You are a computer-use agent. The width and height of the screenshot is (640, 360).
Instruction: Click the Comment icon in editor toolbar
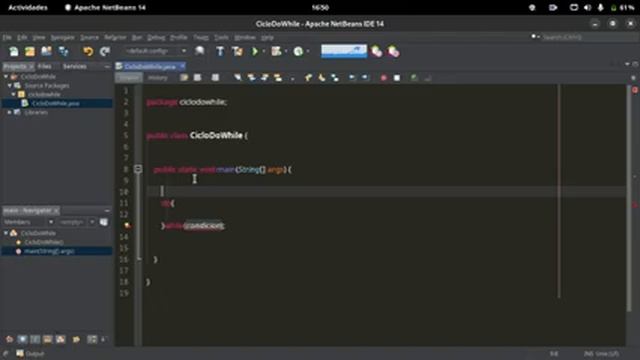pyautogui.click(x=414, y=78)
